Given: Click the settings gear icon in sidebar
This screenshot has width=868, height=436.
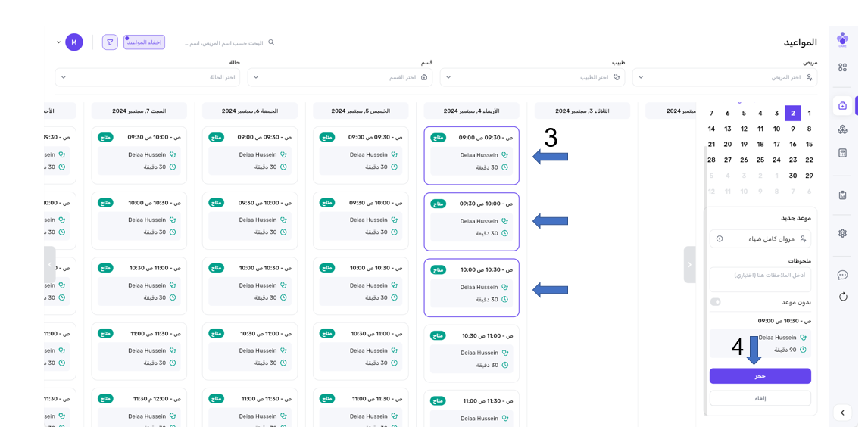Looking at the screenshot, I should coord(842,233).
